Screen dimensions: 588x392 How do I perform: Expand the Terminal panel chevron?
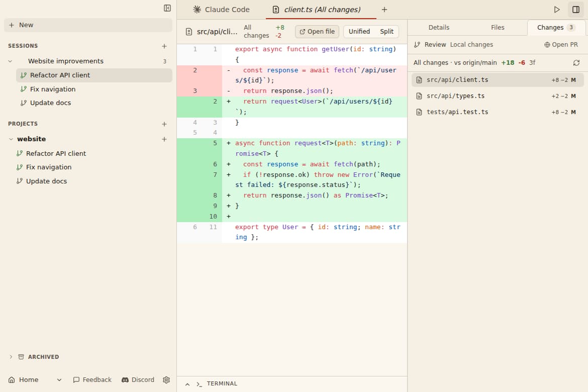click(x=187, y=384)
